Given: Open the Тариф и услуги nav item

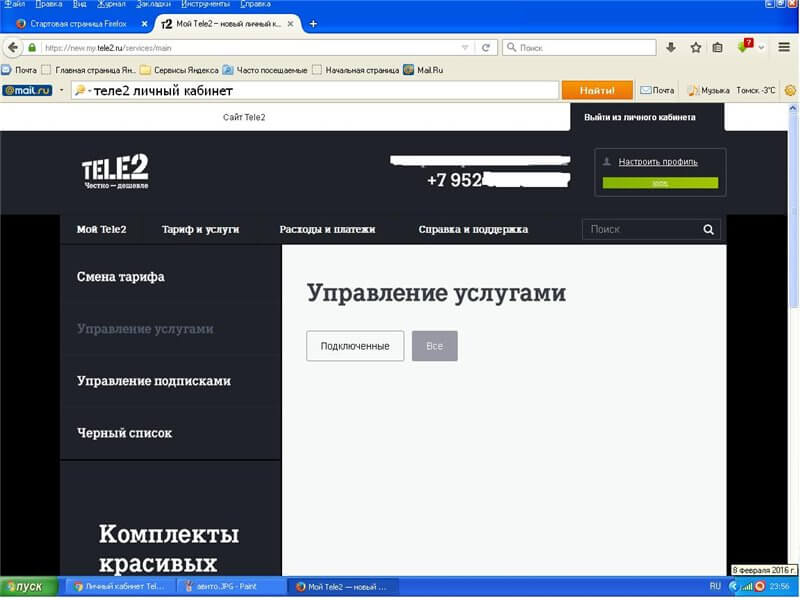Looking at the screenshot, I should 201,229.
